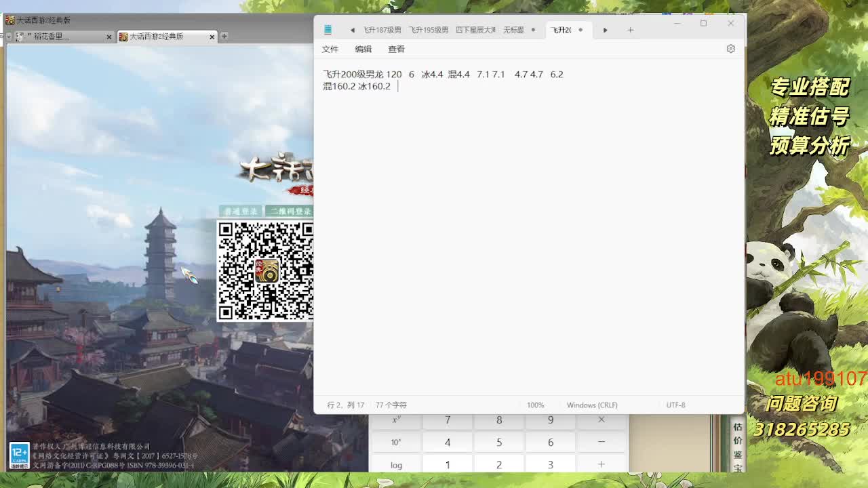Click calculator key 7
Image resolution: width=868 pixels, height=488 pixels.
pyautogui.click(x=448, y=420)
